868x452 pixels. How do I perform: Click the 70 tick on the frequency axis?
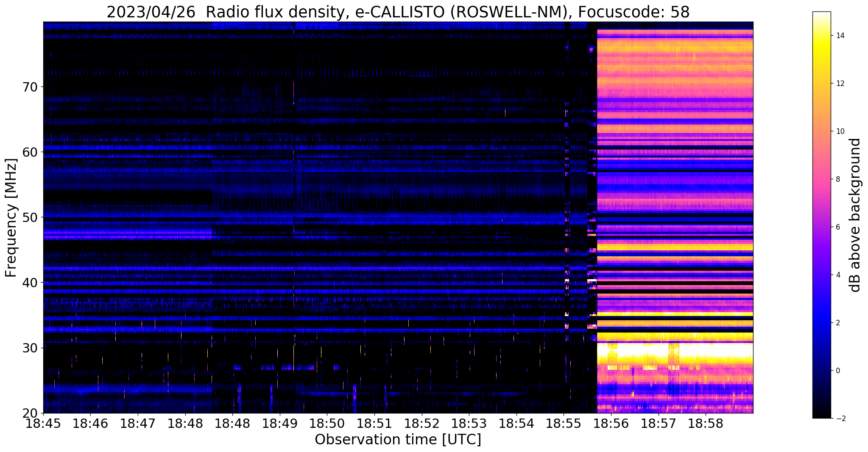31,87
